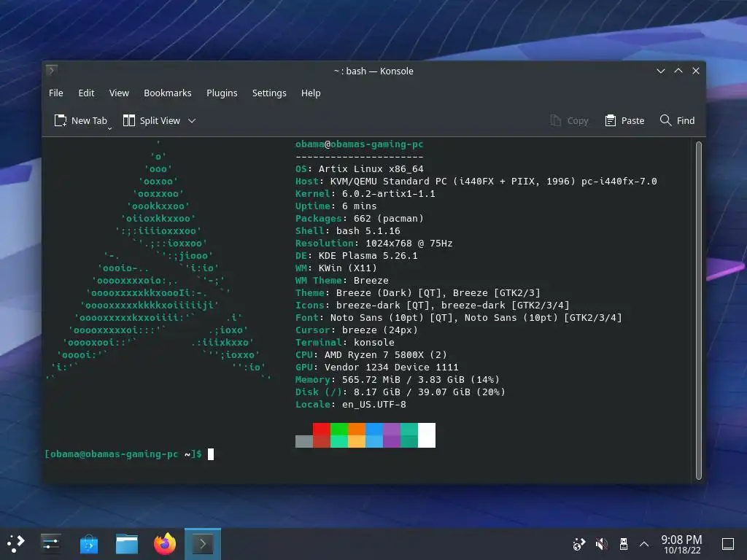Click the Konsole terminal scrollbar

click(698, 311)
